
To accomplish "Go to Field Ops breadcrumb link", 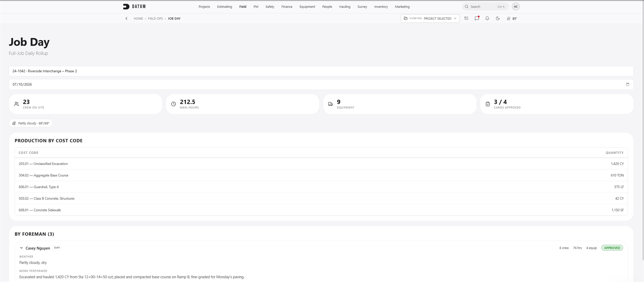I will [155, 19].
